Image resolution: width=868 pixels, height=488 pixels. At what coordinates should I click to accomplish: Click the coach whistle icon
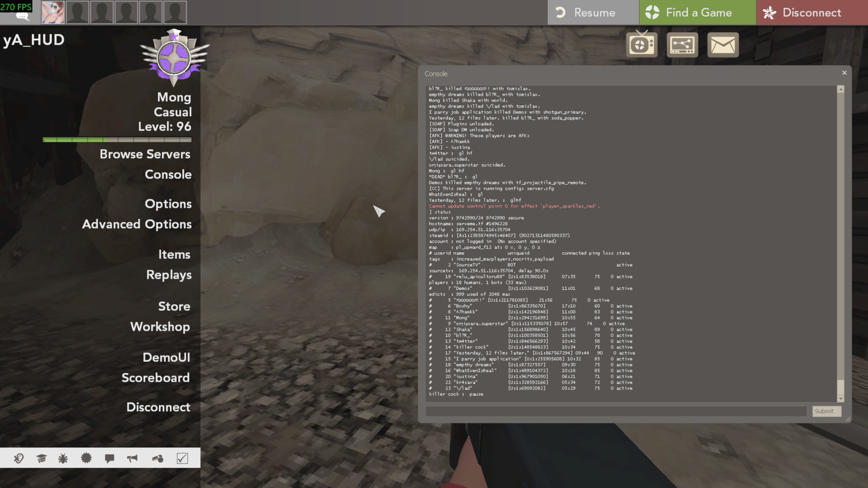coord(157,459)
